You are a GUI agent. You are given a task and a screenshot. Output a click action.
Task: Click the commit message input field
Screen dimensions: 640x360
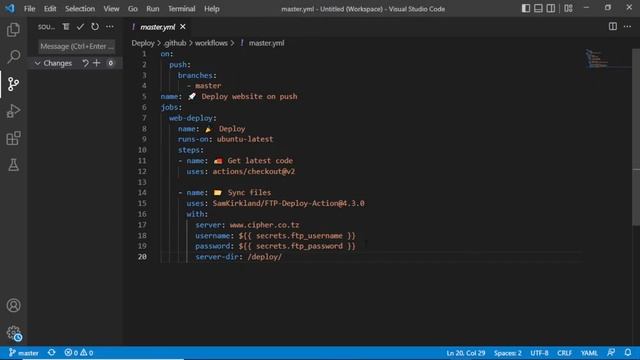click(77, 47)
